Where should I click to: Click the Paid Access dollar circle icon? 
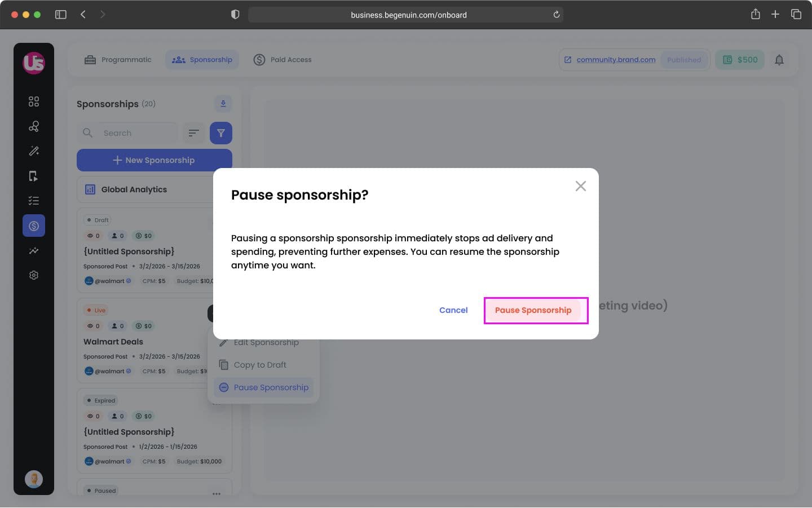[259, 60]
